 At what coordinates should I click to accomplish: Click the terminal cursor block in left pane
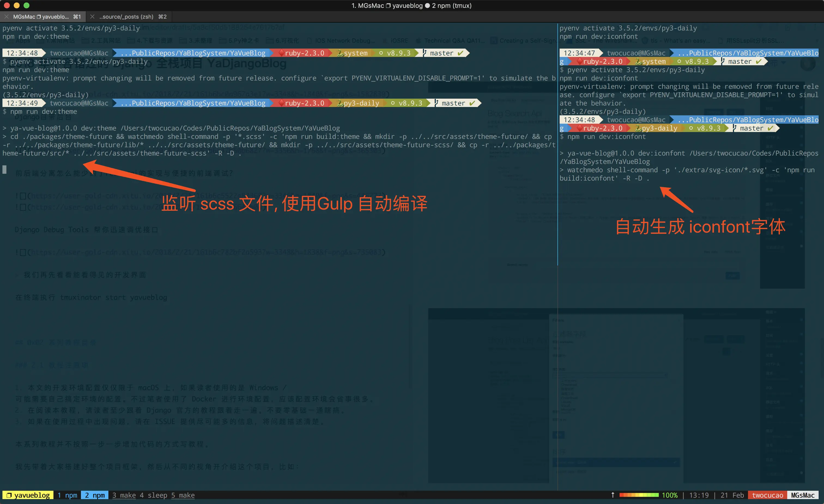(x=5, y=170)
